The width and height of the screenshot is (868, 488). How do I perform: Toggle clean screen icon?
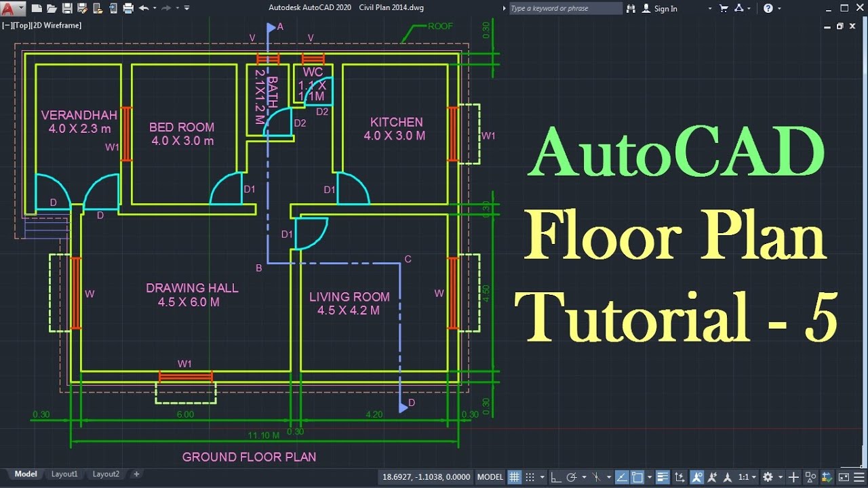[844, 477]
